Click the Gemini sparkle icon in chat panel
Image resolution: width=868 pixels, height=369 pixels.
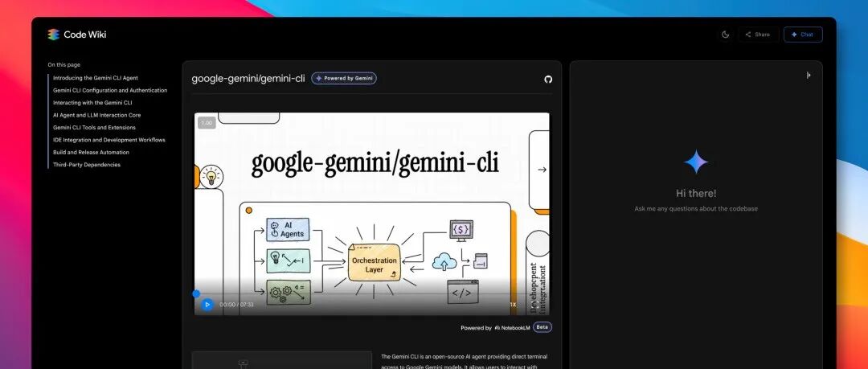696,162
